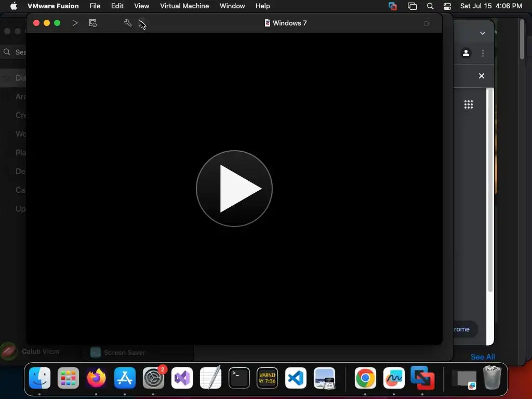Start the Windows 7 VM with the large play button
532x399 pixels.
[234, 188]
